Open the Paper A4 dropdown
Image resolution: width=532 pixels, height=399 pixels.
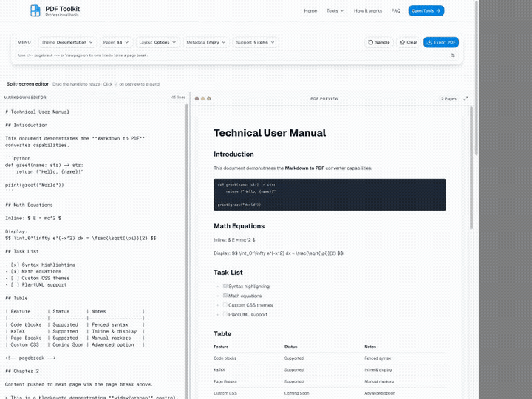[x=116, y=42]
